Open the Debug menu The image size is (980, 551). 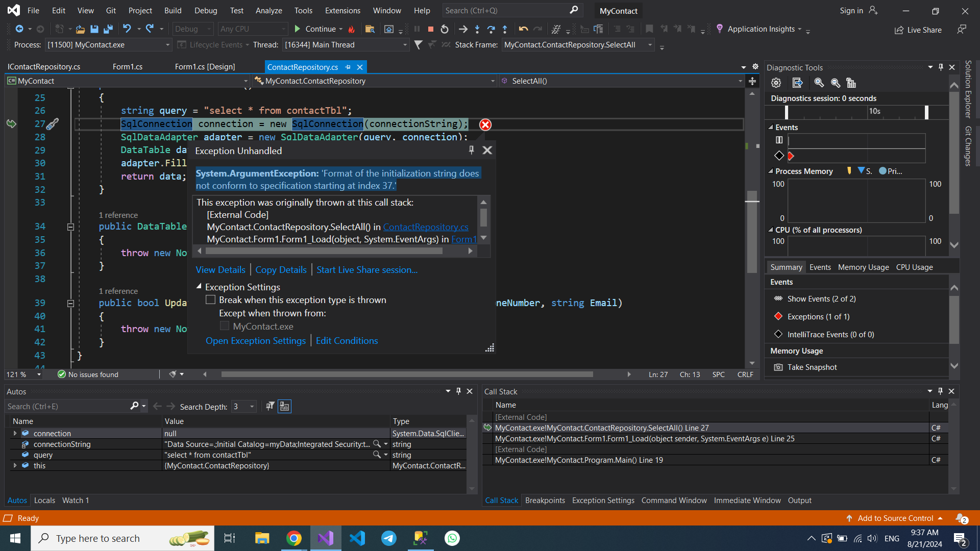point(205,10)
